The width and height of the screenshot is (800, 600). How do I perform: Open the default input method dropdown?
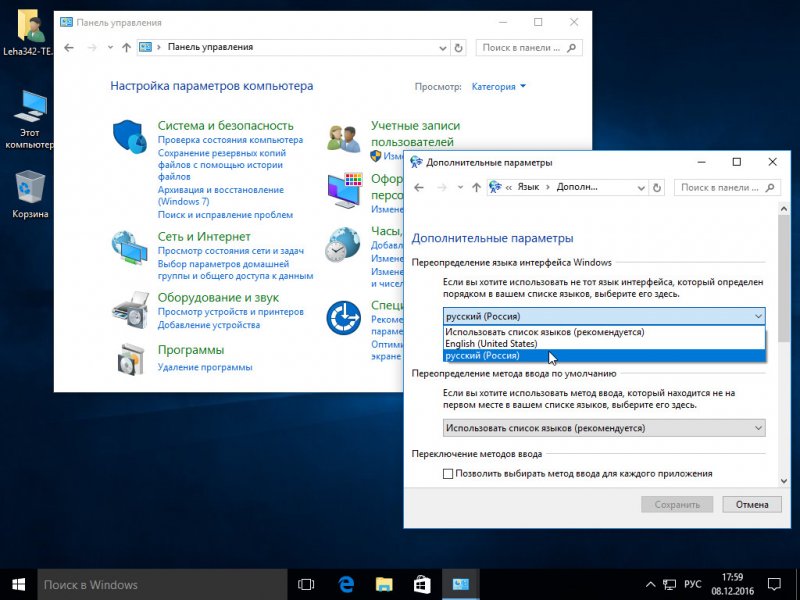tap(604, 428)
